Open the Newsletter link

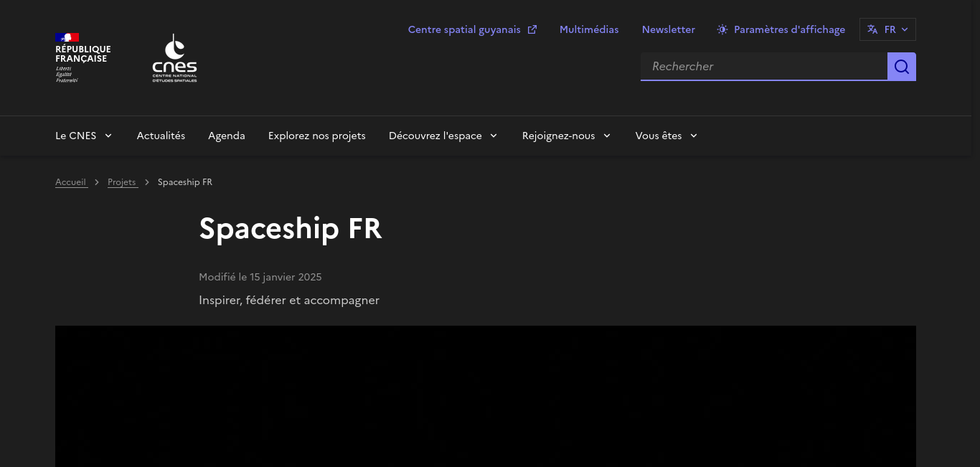[x=669, y=29]
